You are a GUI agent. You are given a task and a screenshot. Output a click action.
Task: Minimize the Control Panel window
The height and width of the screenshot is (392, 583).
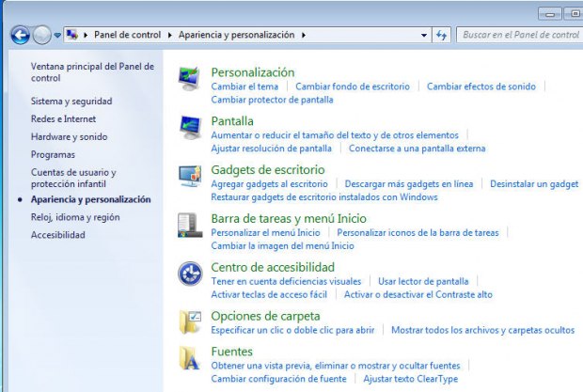click(550, 14)
